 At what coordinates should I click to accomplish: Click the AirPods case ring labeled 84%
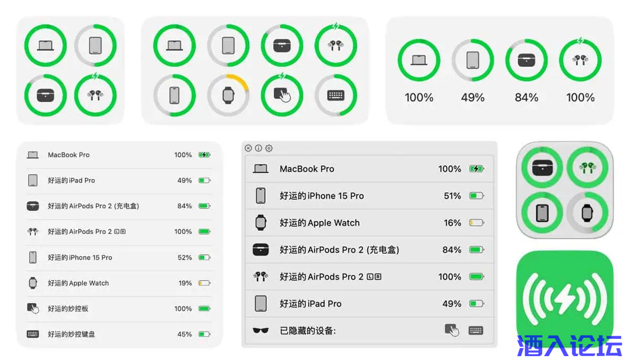coord(527,60)
